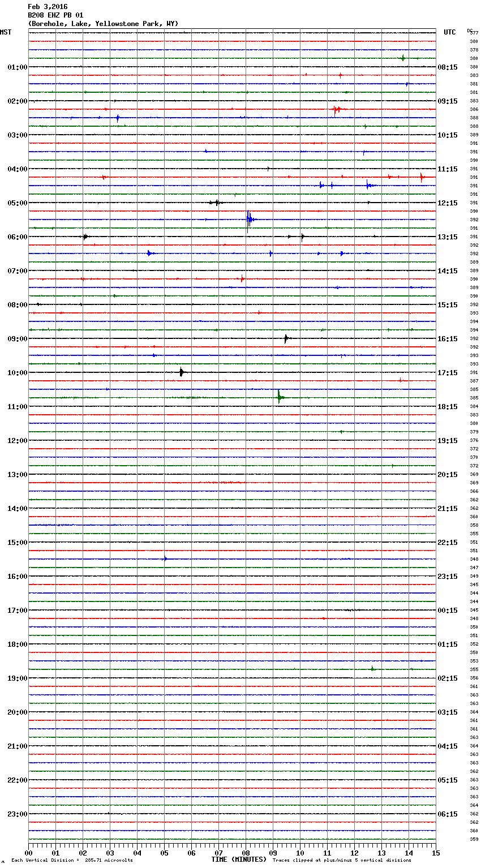Image resolution: width=481 pixels, height=868 pixels.
Task: Click the '04:15' UTC time label
Action: pos(448,746)
